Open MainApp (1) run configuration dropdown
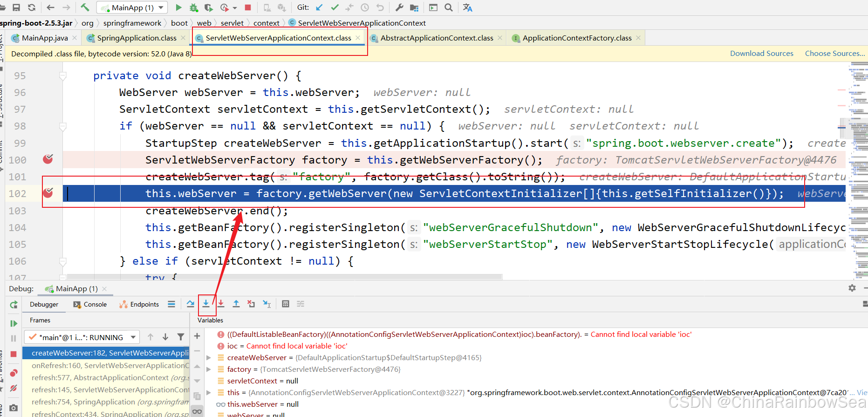This screenshot has height=417, width=868. tap(132, 7)
